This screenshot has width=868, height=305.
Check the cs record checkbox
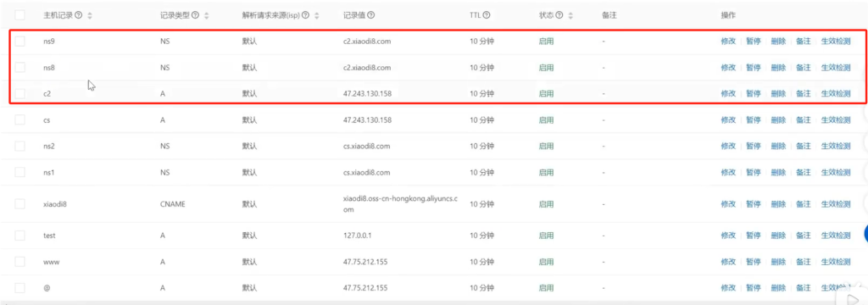click(x=20, y=119)
